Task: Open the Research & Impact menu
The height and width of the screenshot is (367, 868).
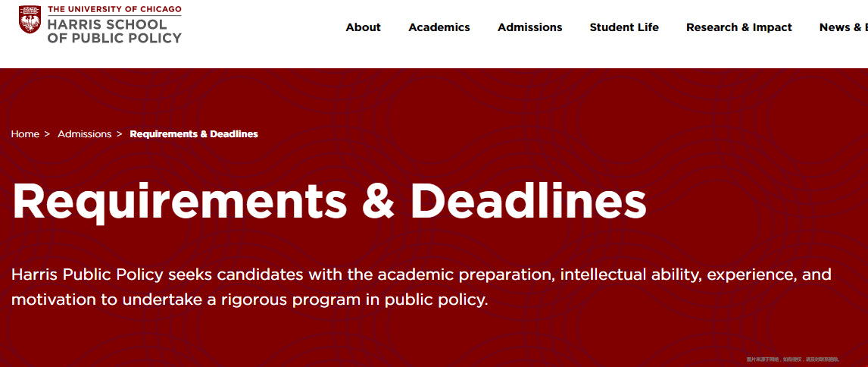Action: 739,27
